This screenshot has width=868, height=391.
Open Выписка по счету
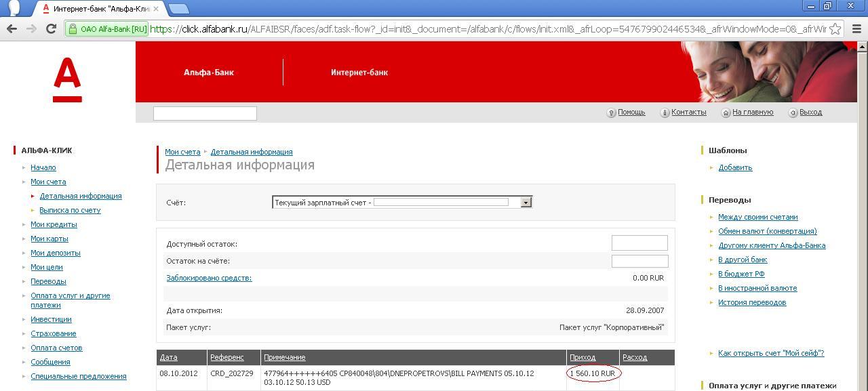(x=70, y=210)
